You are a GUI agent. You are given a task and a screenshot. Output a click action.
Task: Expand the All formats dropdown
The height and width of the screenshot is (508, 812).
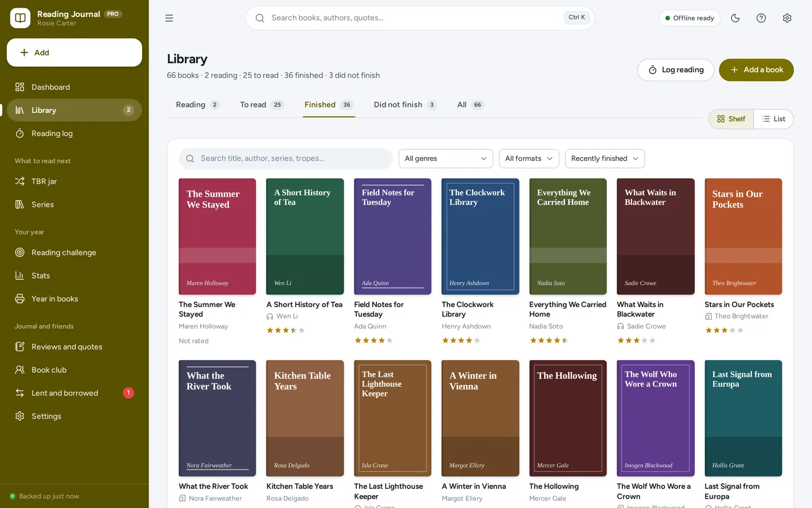coord(529,158)
